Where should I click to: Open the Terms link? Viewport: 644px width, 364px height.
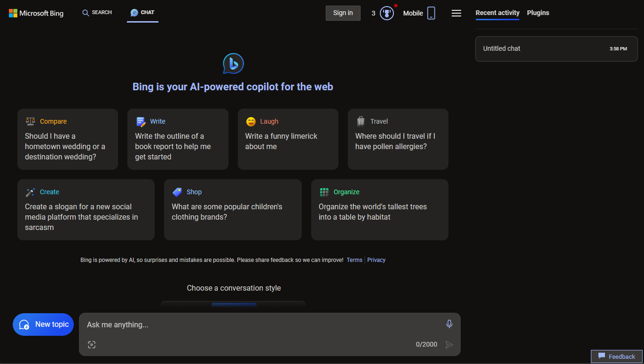click(354, 260)
